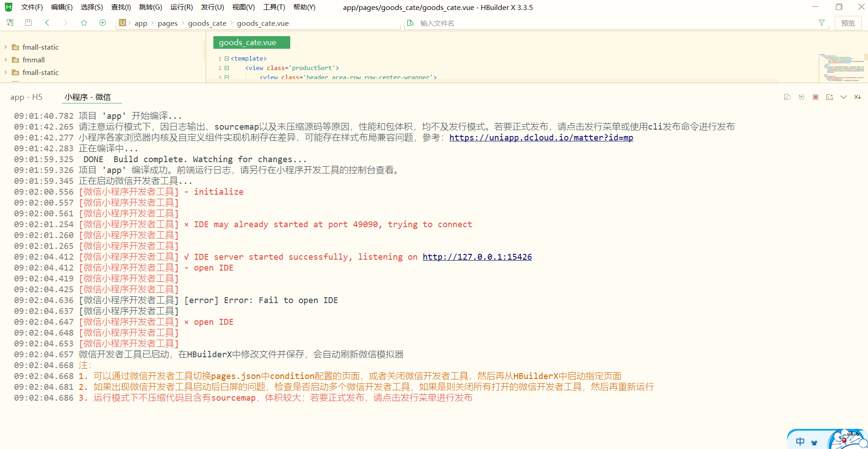Click the star bookmark icon

(x=84, y=23)
